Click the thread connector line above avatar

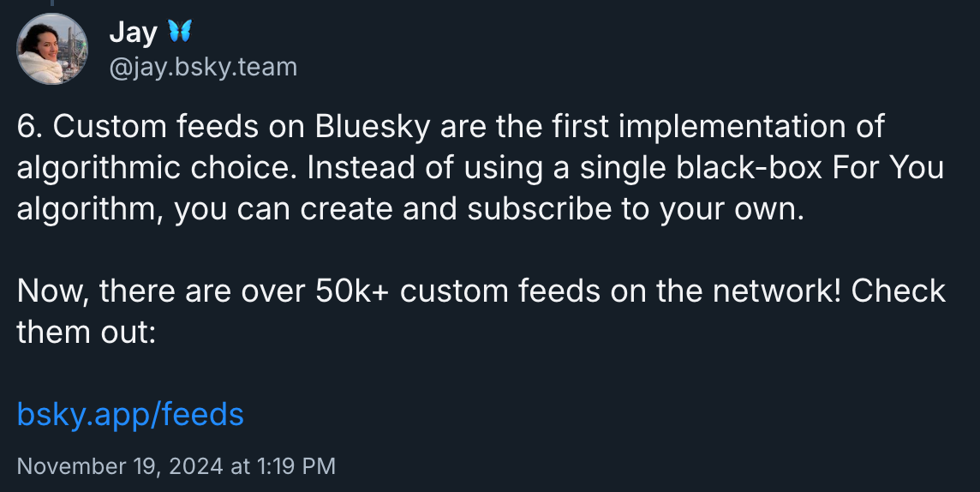(x=52, y=3)
